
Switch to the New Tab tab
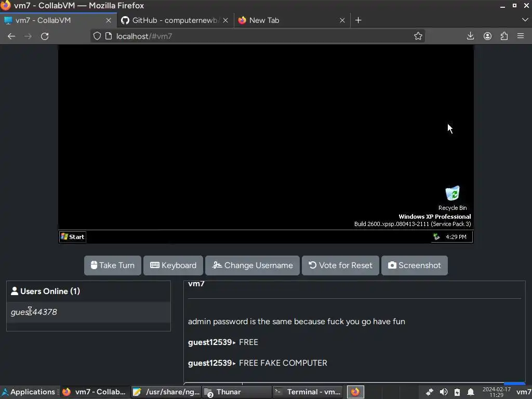[292, 20]
